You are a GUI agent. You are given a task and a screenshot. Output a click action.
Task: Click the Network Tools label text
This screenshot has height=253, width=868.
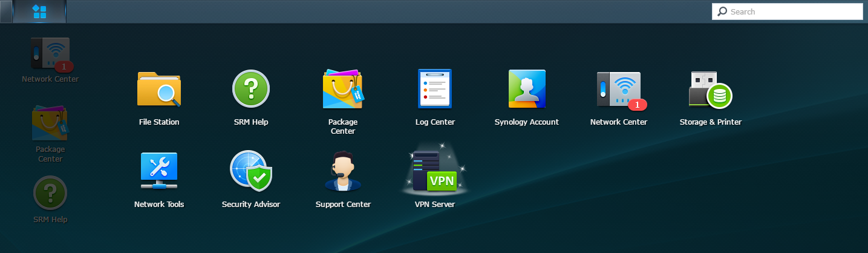[x=159, y=204]
